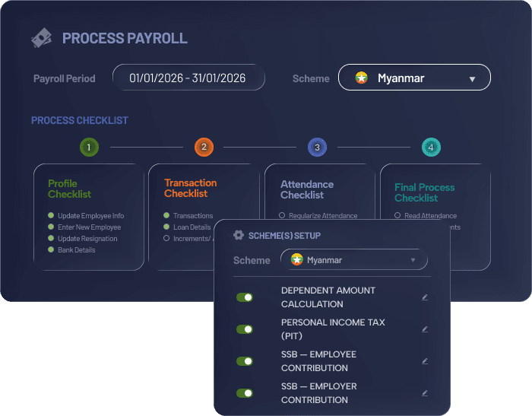This screenshot has width=532, height=416.
Task: Mark Read Attendance item circle
Action: (x=397, y=215)
